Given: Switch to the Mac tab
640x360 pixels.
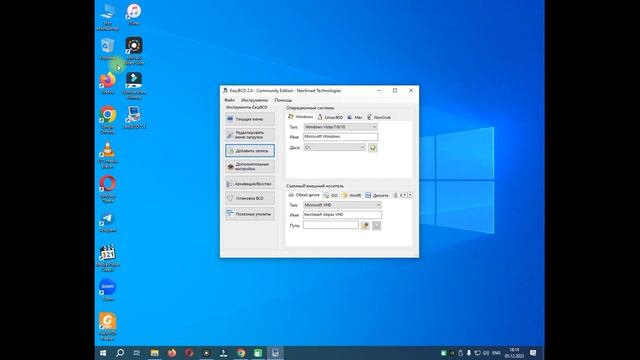Looking at the screenshot, I should click(355, 117).
